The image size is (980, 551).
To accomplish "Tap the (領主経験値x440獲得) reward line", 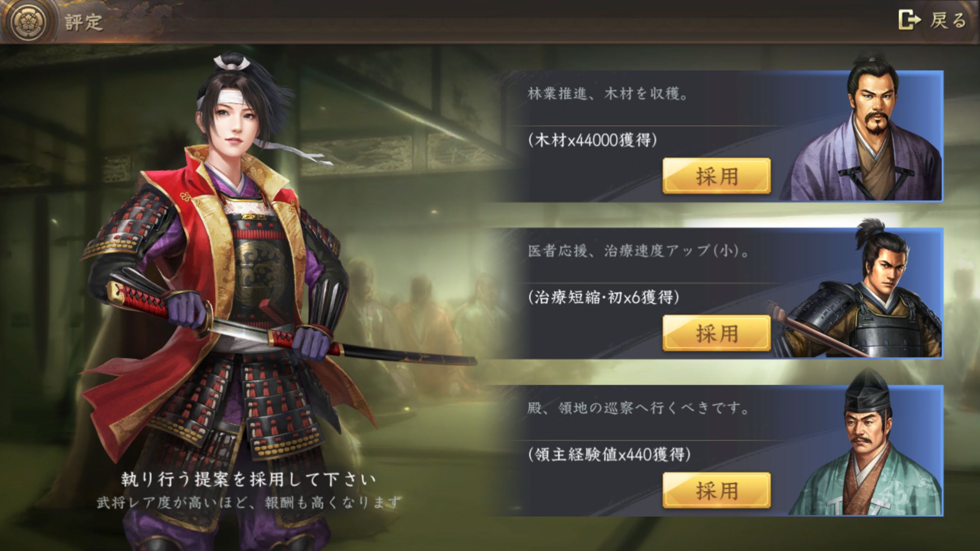I will tap(609, 455).
